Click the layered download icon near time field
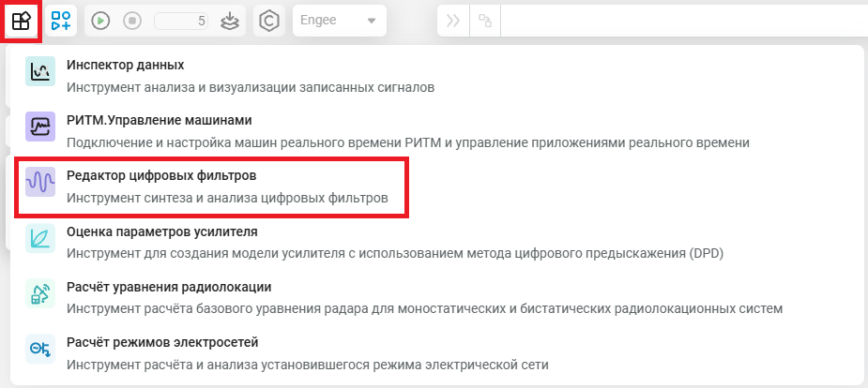Viewport: 868px width, 388px height. [x=229, y=21]
